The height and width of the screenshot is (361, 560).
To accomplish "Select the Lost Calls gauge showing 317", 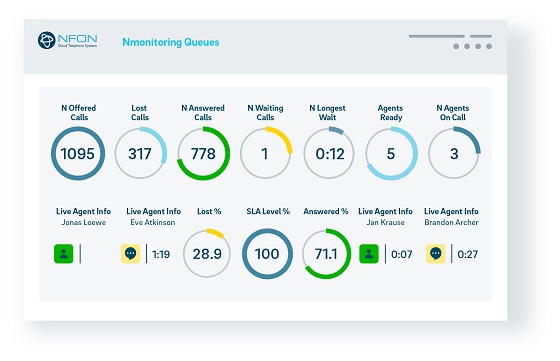I will click(140, 154).
